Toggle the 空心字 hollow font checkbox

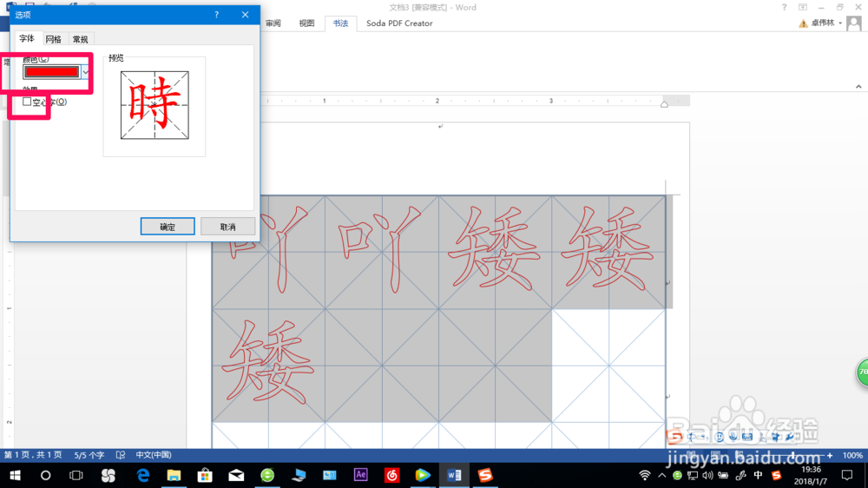click(x=27, y=102)
